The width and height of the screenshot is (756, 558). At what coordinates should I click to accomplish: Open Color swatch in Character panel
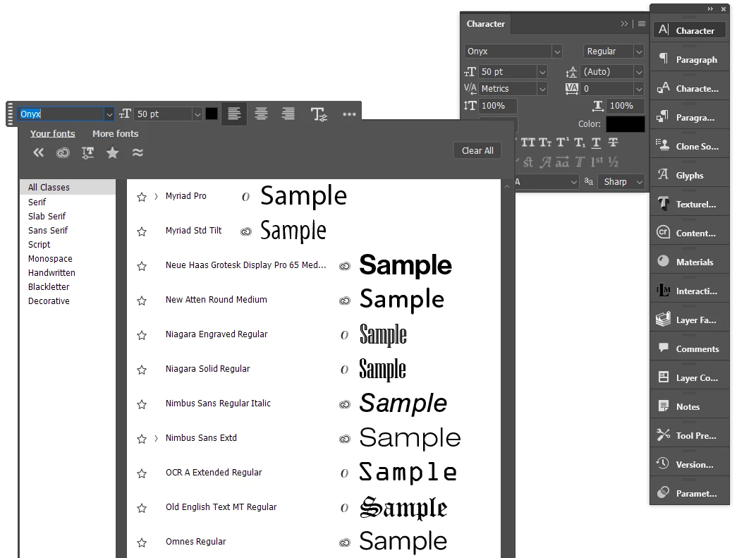click(625, 124)
